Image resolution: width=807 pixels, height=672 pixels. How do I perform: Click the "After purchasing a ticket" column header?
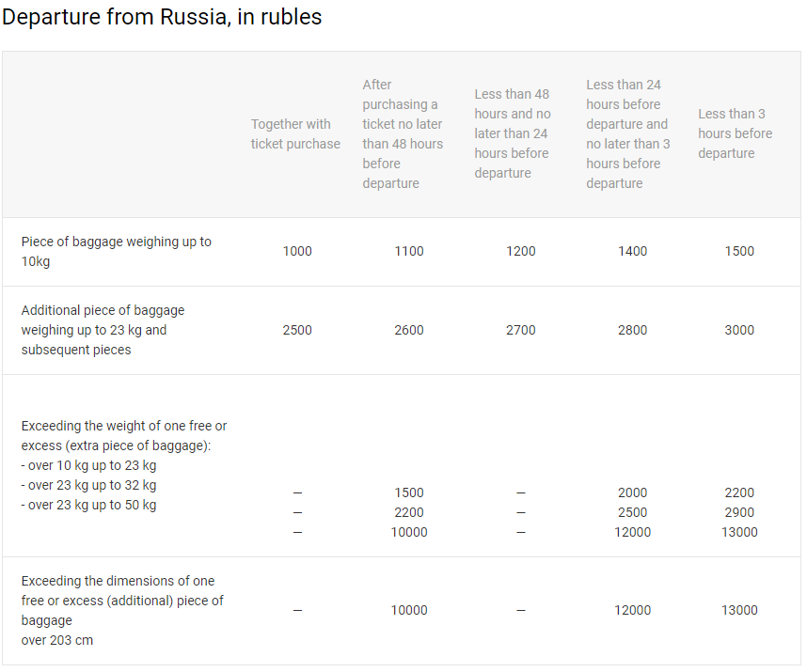[x=403, y=134]
